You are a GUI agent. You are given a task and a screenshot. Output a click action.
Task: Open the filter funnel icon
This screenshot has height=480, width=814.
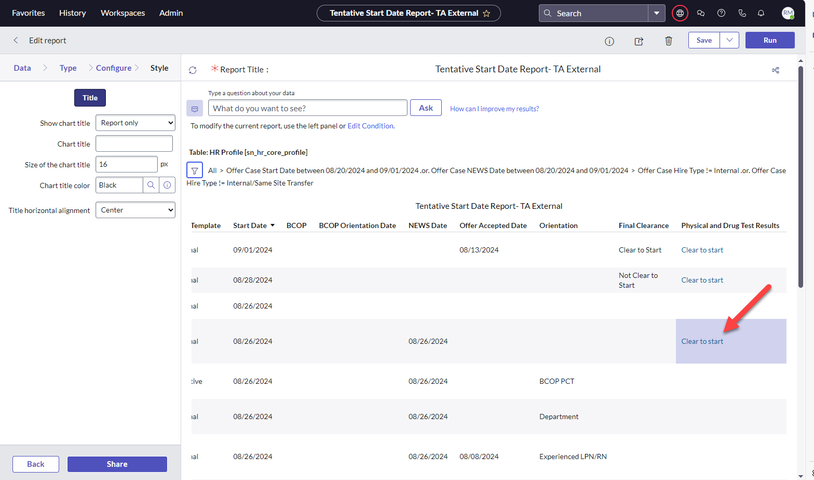pos(196,171)
